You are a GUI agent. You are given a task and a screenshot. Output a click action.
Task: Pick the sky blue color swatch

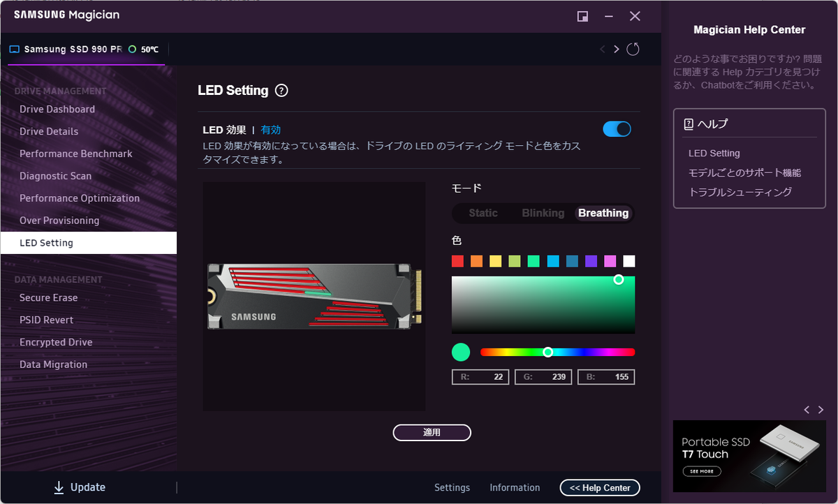point(553,261)
